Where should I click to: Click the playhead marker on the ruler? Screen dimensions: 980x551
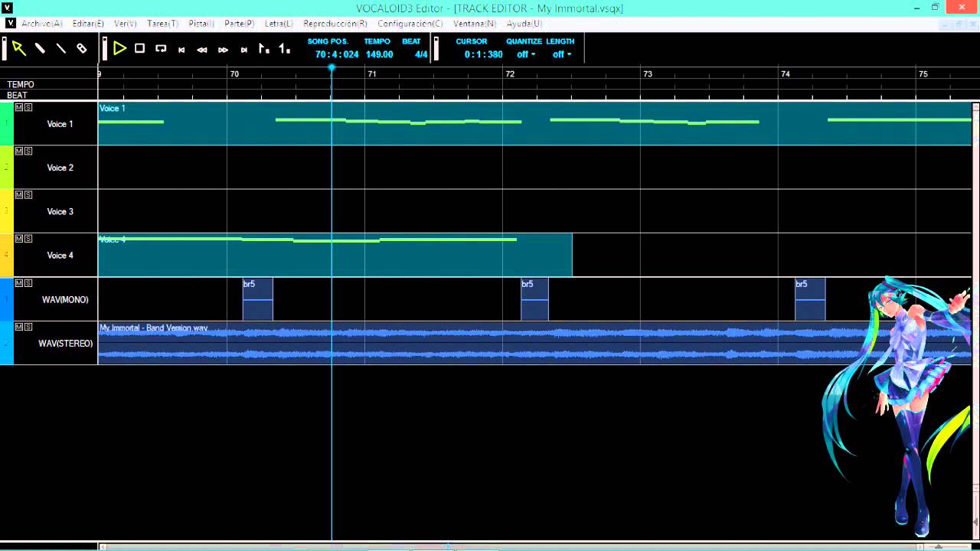pyautogui.click(x=332, y=68)
